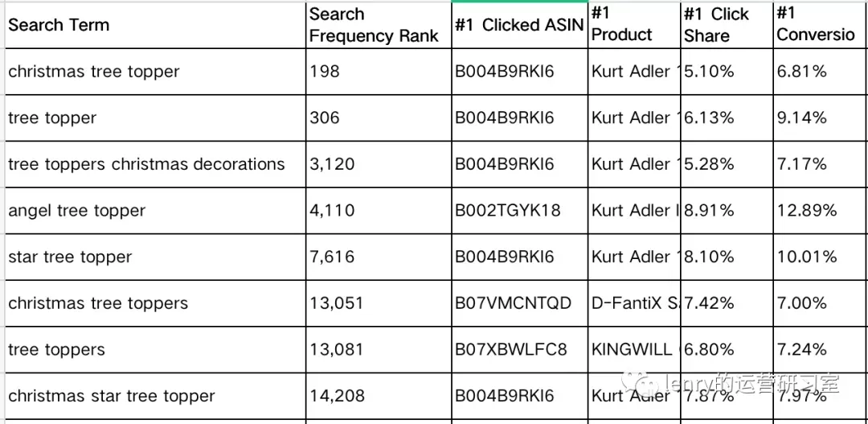Select the 16.13% click share cell
Viewport: 868px width, 424px height.
(x=727, y=118)
